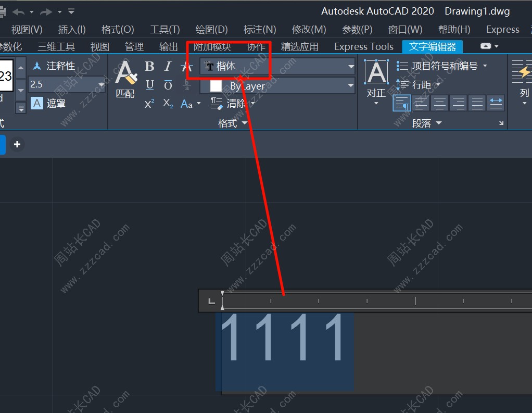Toggle italic formatting
The image size is (532, 413).
click(x=168, y=66)
